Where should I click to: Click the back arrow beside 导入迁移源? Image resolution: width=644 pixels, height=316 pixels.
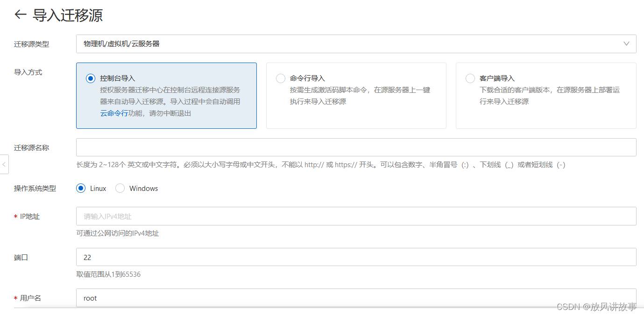(21, 15)
